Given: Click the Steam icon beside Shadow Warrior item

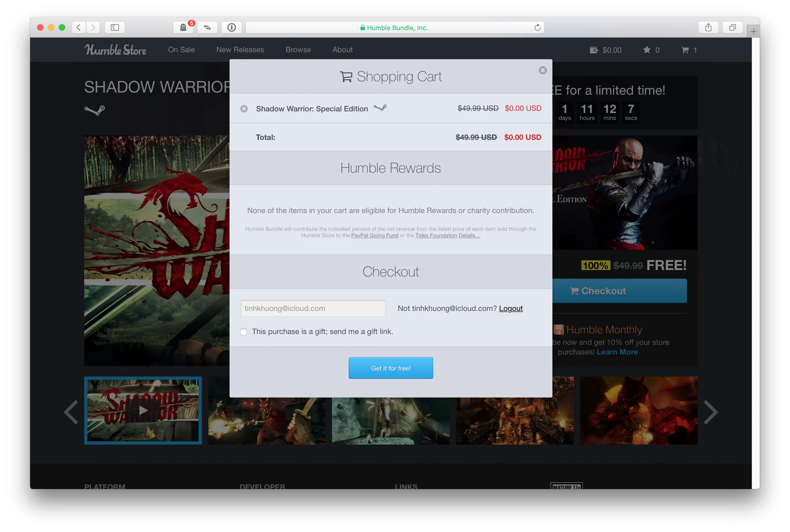Looking at the screenshot, I should coord(380,108).
